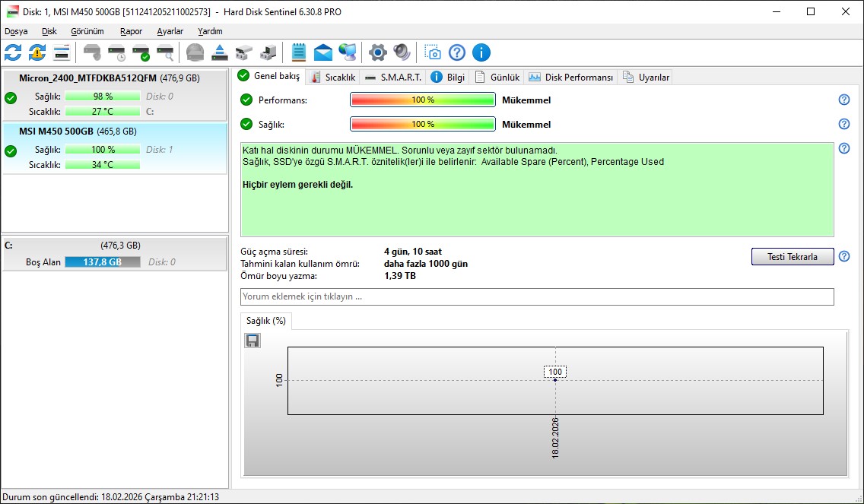The width and height of the screenshot is (864, 504).
Task: Click the green check icon beside Performans
Action: [x=246, y=100]
